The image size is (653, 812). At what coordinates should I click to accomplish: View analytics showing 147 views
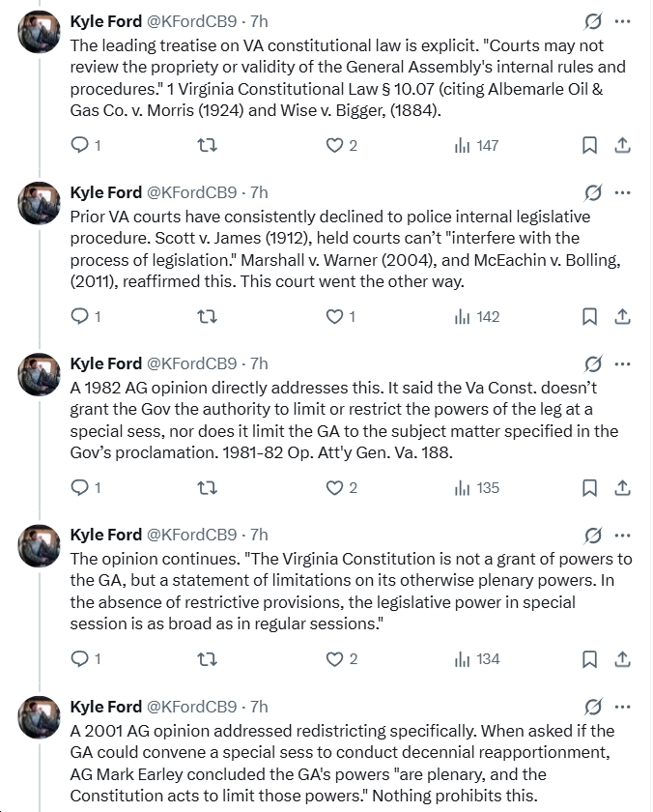point(476,145)
